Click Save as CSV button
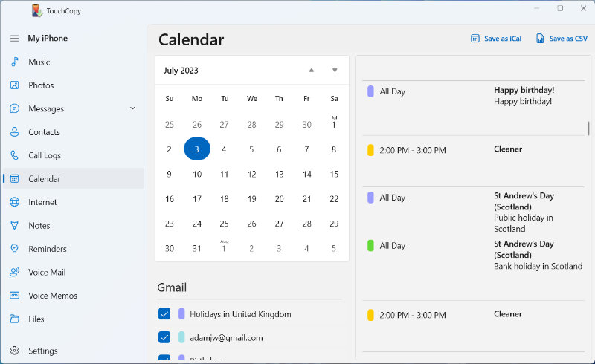Image resolution: width=595 pixels, height=364 pixels. tap(562, 39)
